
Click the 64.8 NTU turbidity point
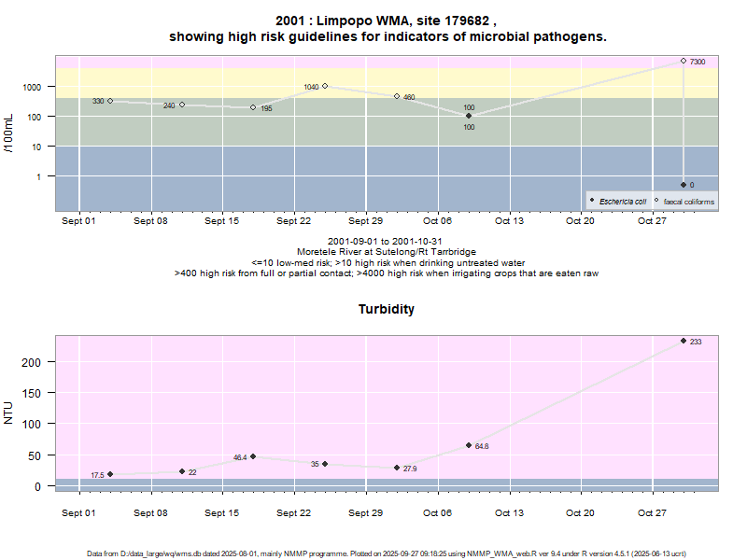[x=469, y=445]
